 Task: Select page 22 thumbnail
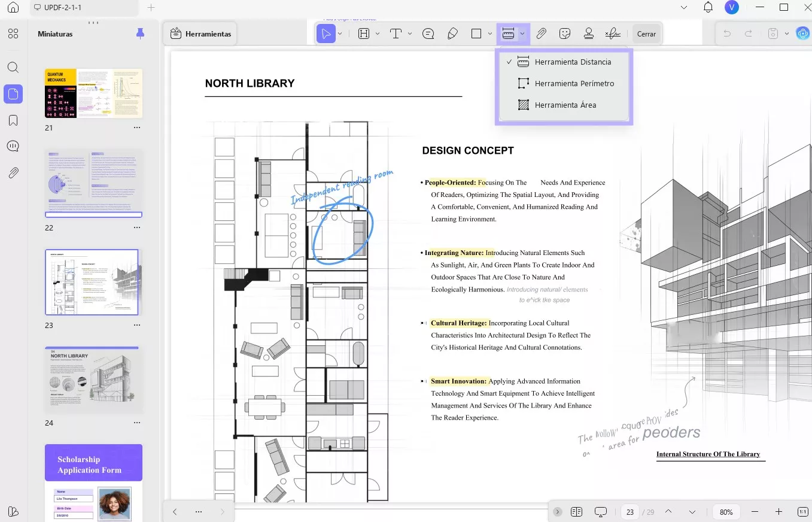click(x=94, y=183)
